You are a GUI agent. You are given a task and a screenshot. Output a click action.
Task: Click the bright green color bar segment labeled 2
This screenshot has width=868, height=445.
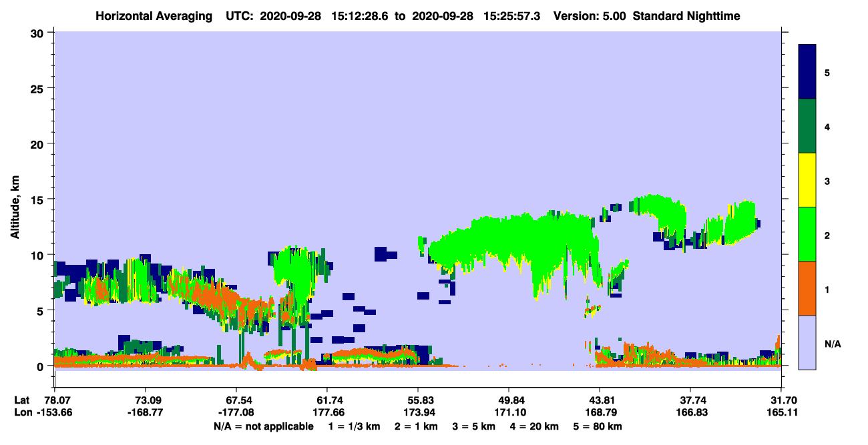click(x=807, y=234)
